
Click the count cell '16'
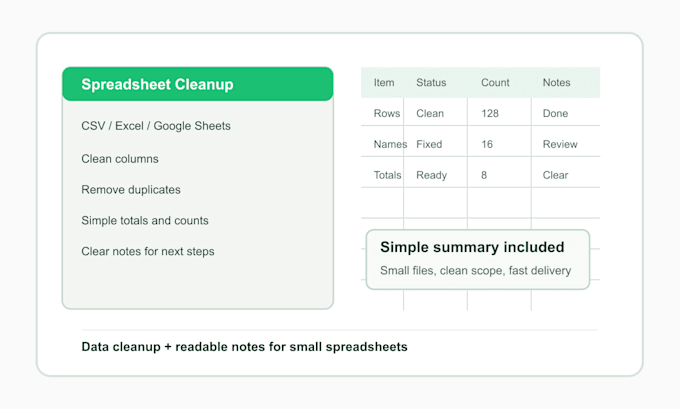487,144
